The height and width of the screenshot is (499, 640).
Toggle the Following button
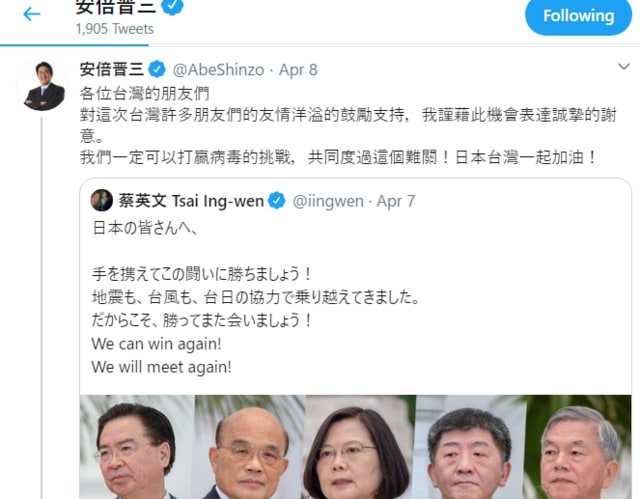tap(578, 16)
